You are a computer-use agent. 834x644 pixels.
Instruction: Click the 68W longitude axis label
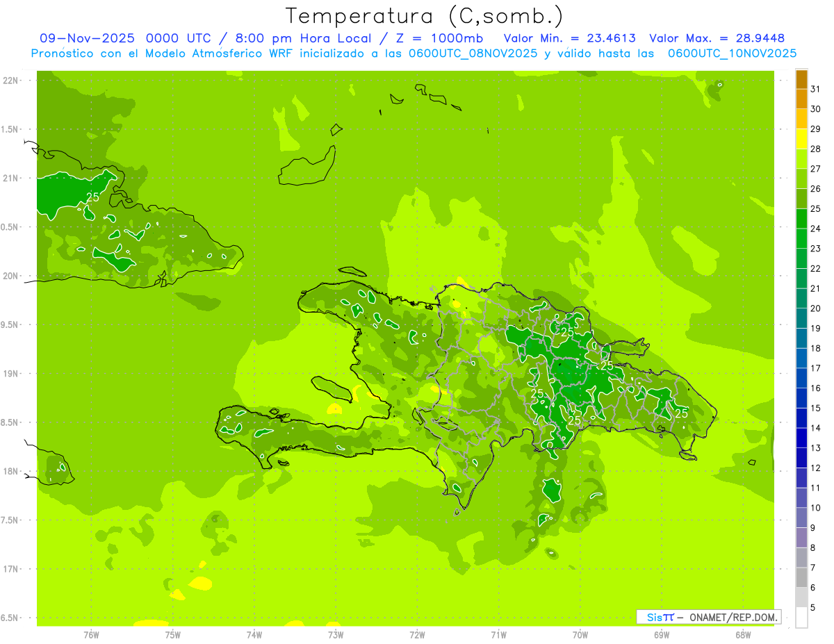[743, 634]
